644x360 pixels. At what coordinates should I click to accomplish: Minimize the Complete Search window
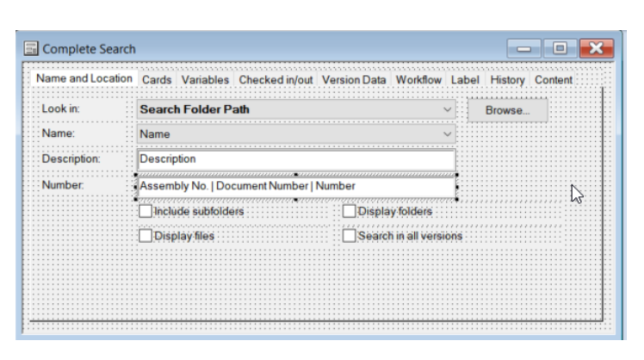[525, 48]
